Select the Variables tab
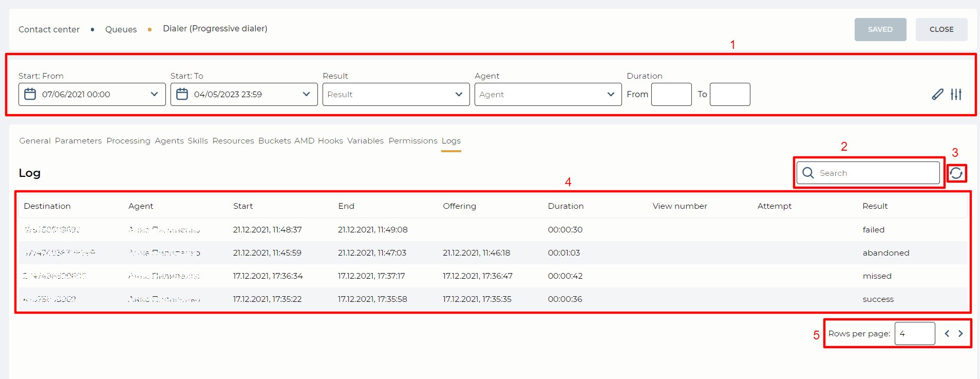980x379 pixels. tap(365, 140)
